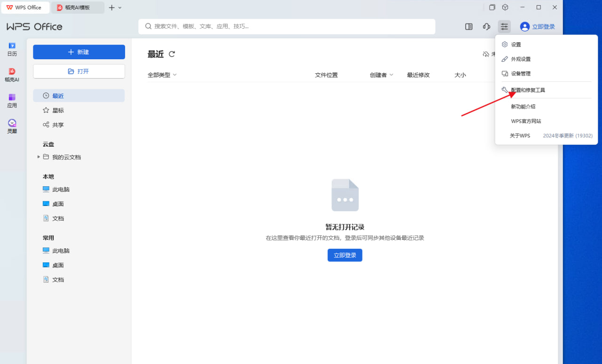Click the 云盘 section label
Screen dimensions: 602x364
(48, 144)
